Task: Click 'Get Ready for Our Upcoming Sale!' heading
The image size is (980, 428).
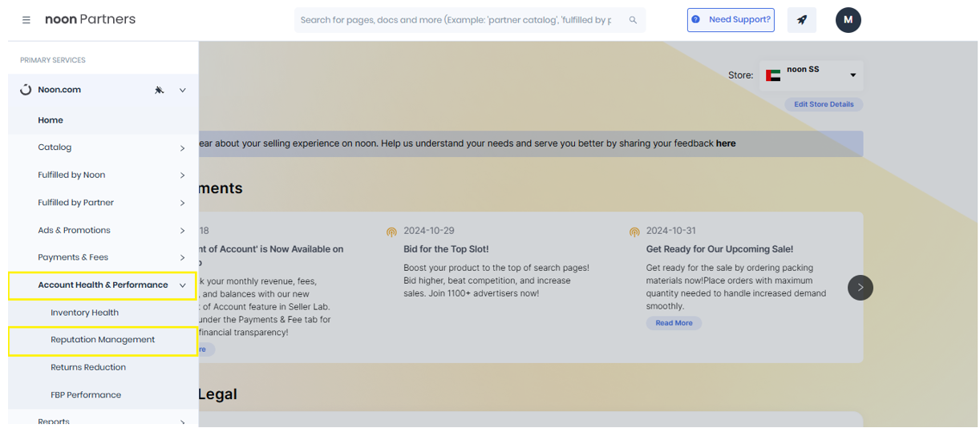Action: [x=719, y=249]
